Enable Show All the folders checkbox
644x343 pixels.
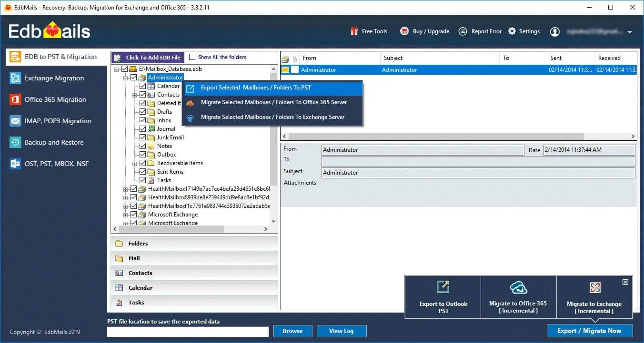point(192,57)
